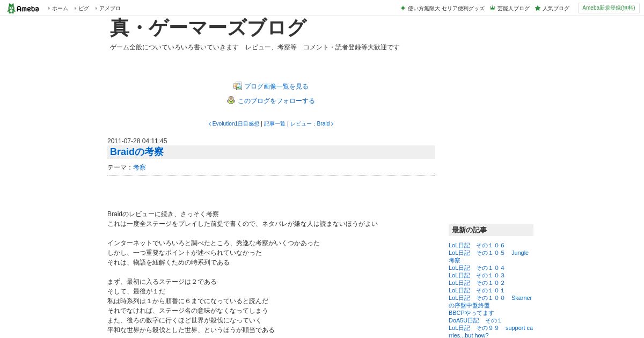This screenshot has height=338, width=644.
Task: Open sidebar post LoL日記 その１０３
Action: click(477, 275)
